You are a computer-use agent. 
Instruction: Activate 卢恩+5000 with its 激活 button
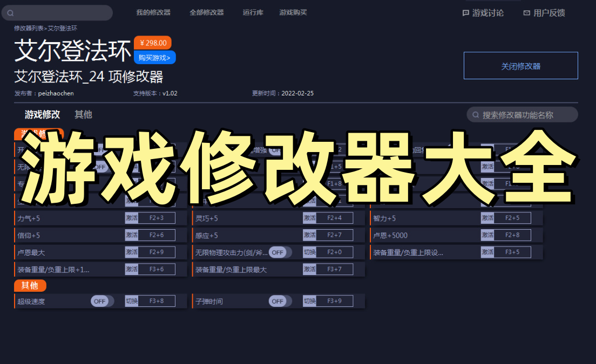click(487, 235)
